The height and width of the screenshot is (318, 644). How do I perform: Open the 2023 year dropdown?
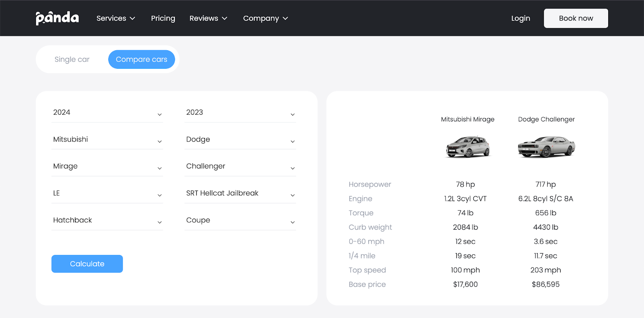(240, 113)
